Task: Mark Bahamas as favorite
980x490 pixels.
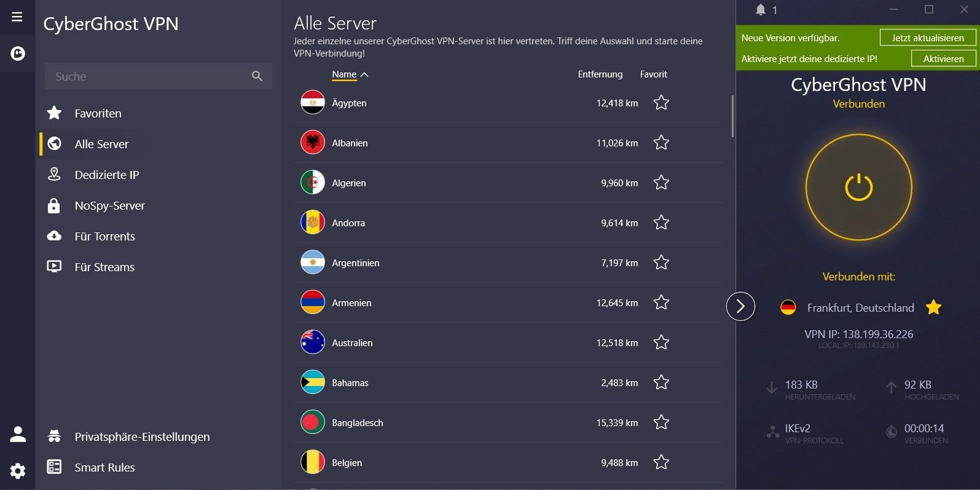Action: pos(661,382)
